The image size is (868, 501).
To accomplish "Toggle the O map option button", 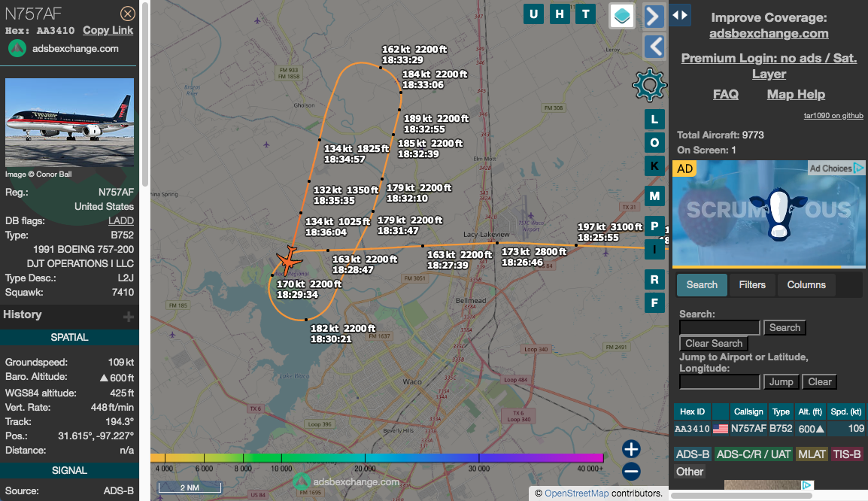I will (654, 142).
